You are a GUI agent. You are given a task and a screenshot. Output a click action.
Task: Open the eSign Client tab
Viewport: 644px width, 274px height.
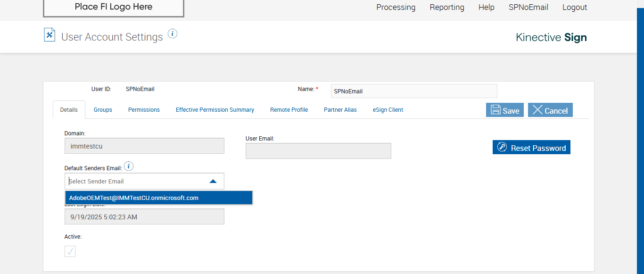388,110
